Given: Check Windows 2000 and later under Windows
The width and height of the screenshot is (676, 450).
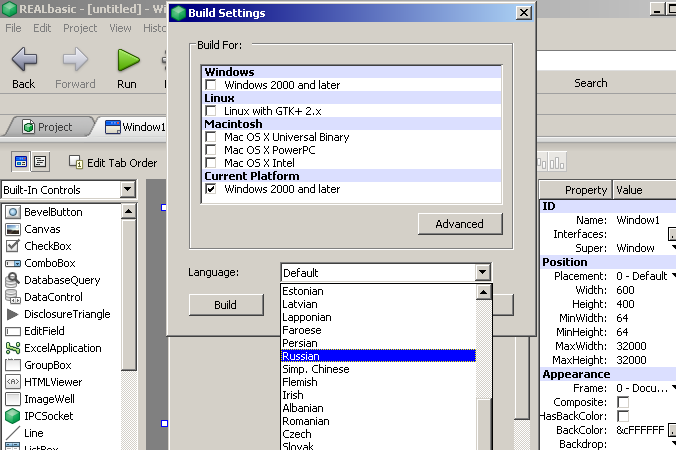Looking at the screenshot, I should click(x=211, y=84).
